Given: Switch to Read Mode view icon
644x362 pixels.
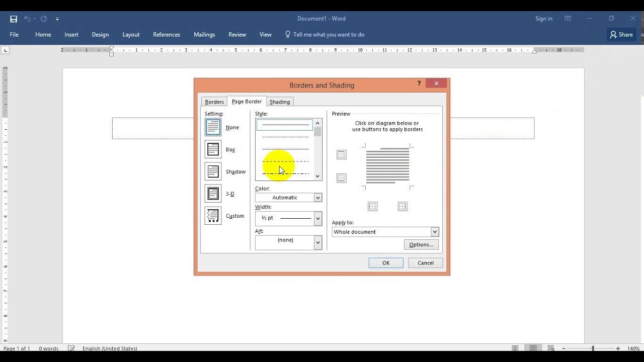Looking at the screenshot, I should pos(515,348).
